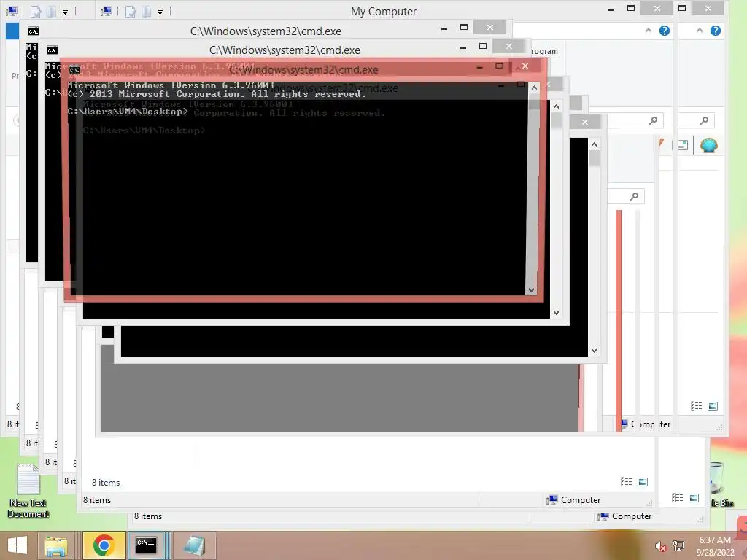Select the lowest Details view icon near Recycle Bin

tap(678, 498)
